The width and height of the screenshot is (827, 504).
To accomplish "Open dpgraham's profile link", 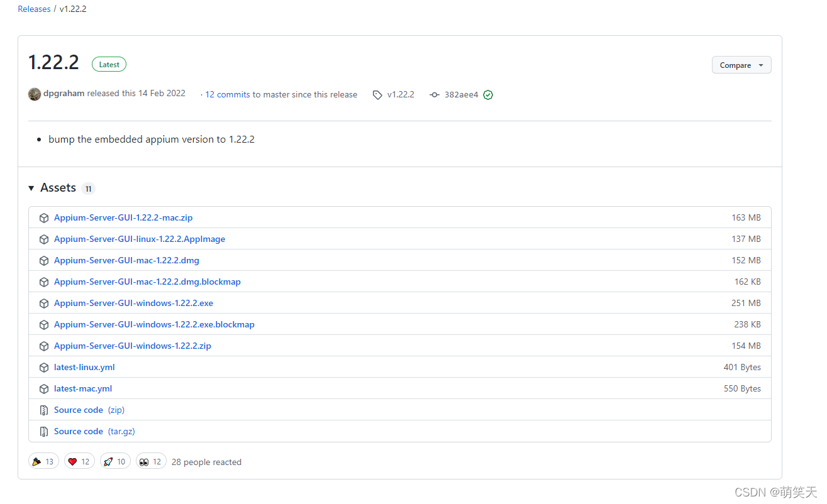I will (64, 93).
